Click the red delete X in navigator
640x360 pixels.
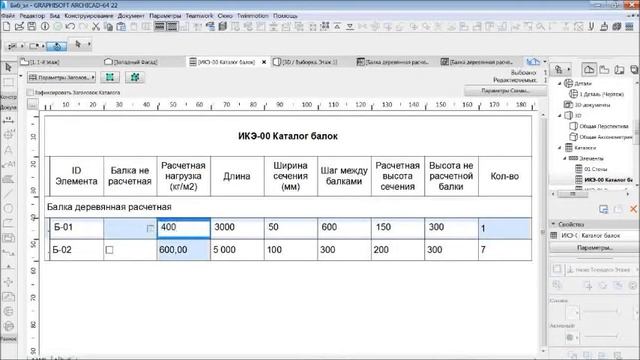tap(633, 209)
